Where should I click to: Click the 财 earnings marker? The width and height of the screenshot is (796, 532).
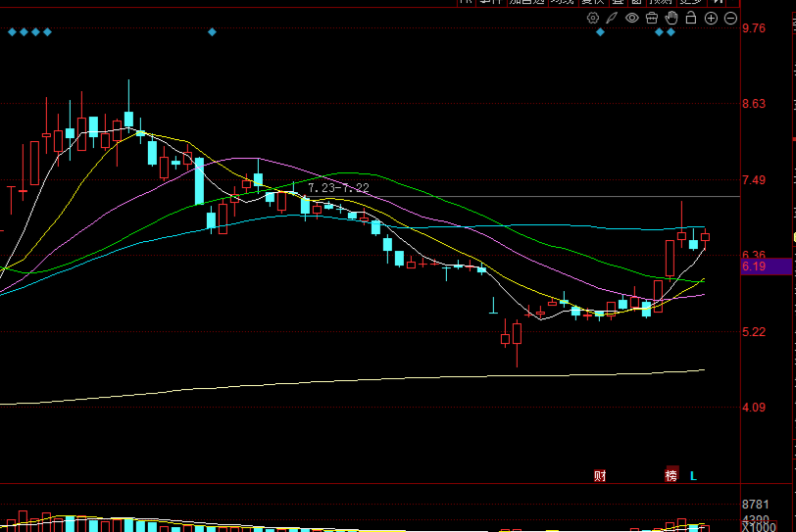(x=600, y=476)
